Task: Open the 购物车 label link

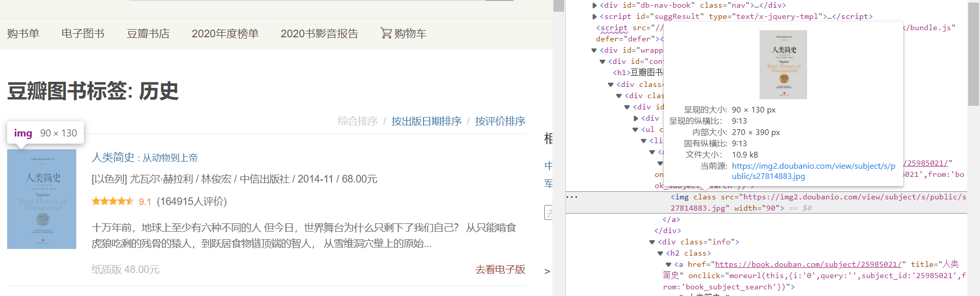Action: click(x=410, y=34)
